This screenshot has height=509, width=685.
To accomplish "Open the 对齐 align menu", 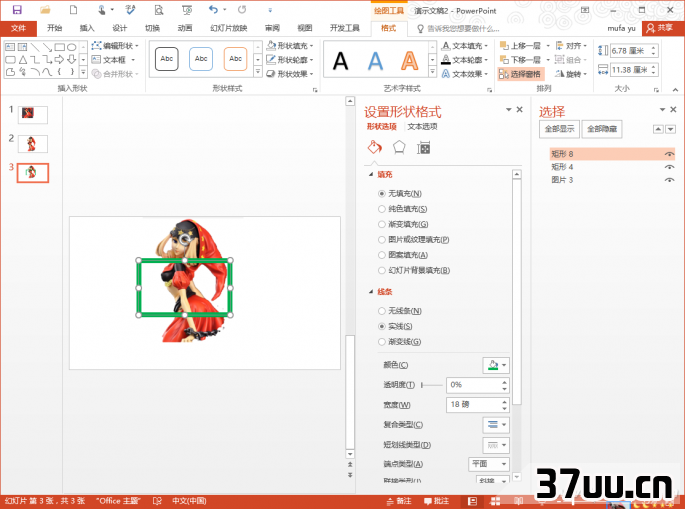I will pyautogui.click(x=571, y=45).
